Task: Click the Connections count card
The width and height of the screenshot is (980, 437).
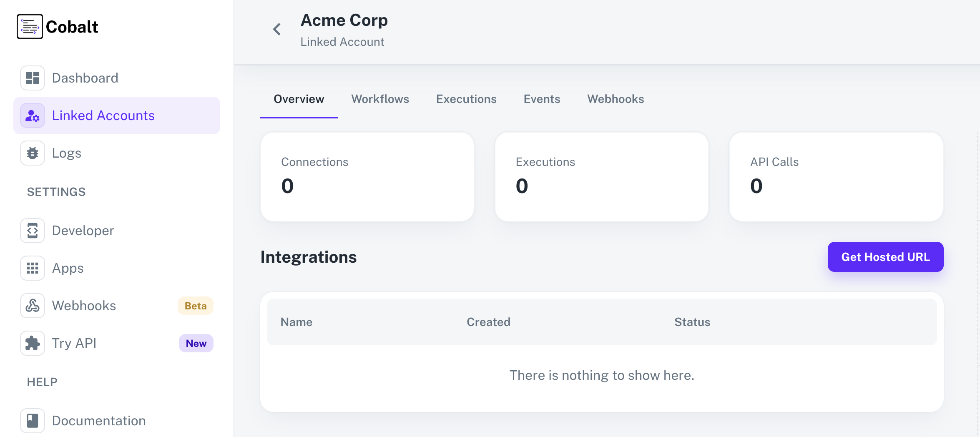Action: click(x=367, y=176)
